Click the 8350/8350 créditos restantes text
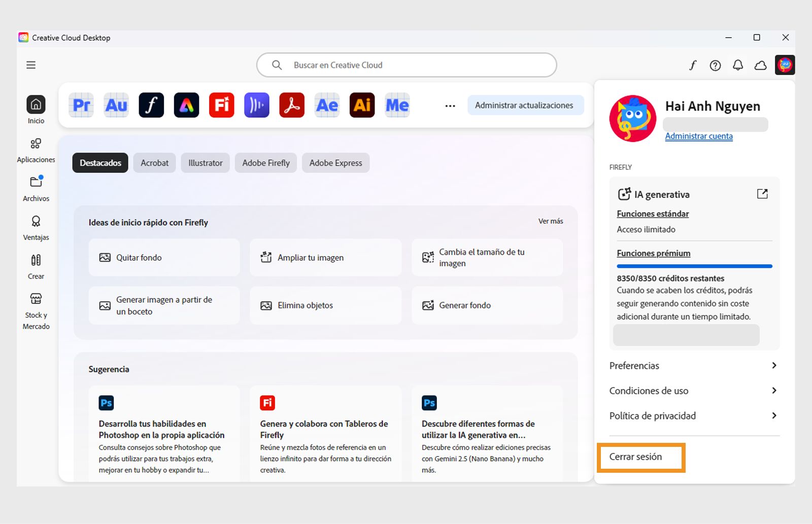 [x=670, y=278]
